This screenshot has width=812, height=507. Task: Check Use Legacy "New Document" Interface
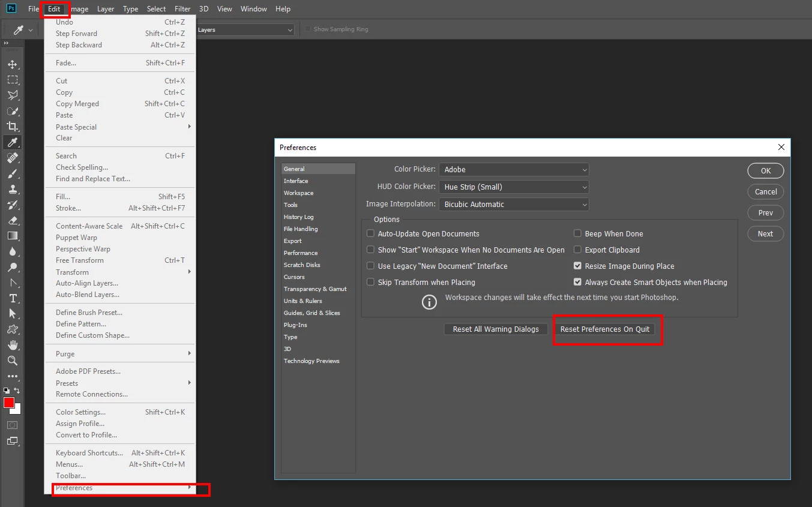coord(370,266)
